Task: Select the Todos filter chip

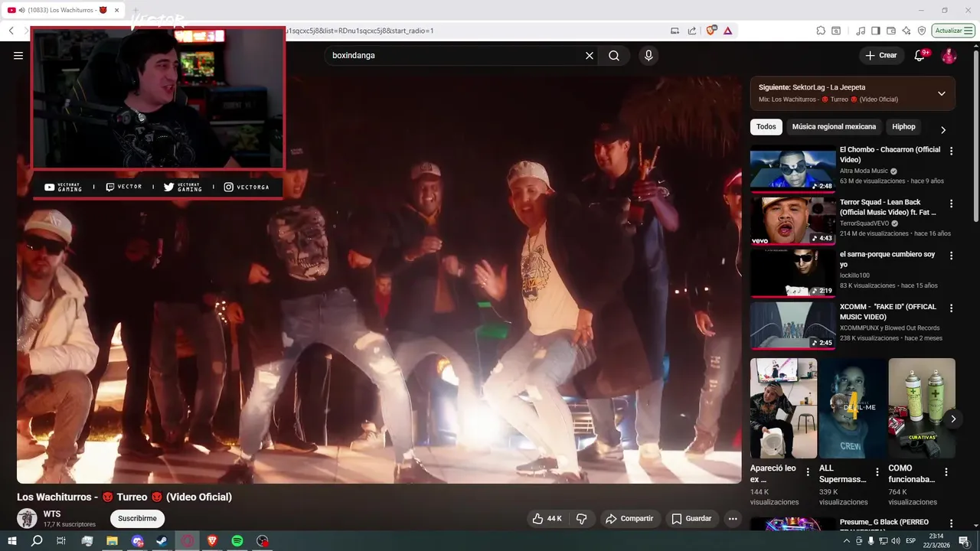Action: 766,127
